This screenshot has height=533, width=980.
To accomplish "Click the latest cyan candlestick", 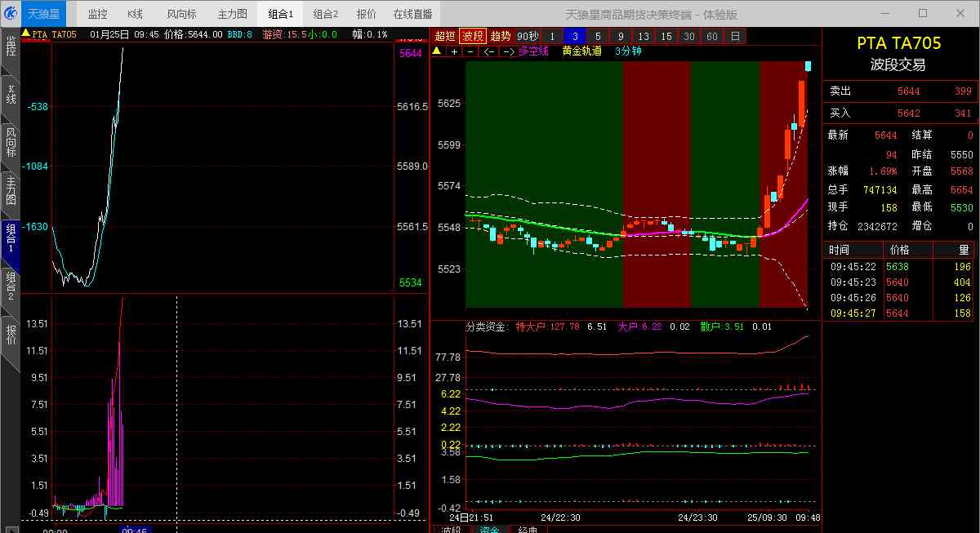I will tap(808, 66).
